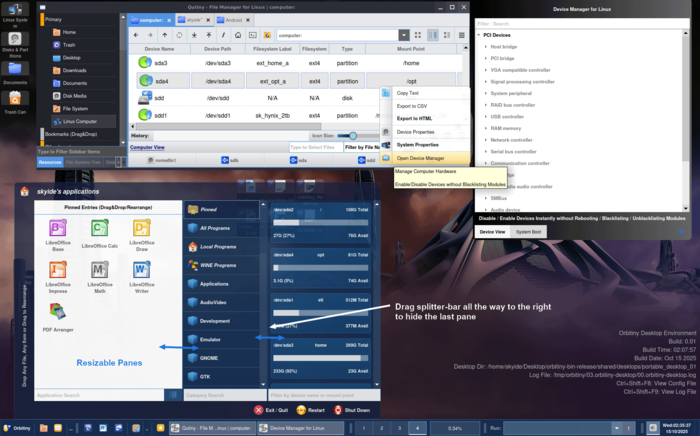
Task: Click the back arrow in file manager toolbar
Action: 136,35
